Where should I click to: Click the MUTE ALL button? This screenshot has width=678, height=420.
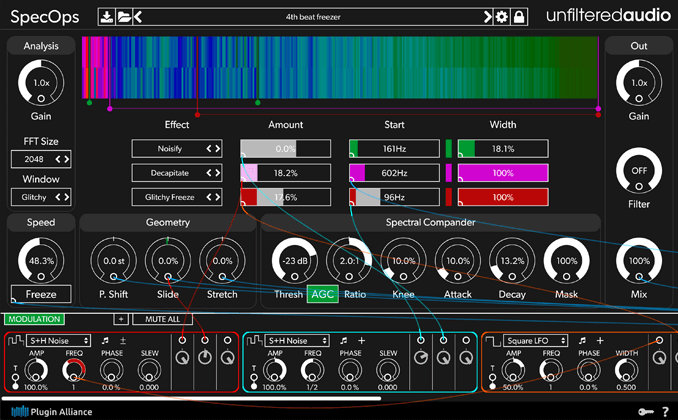click(x=163, y=319)
